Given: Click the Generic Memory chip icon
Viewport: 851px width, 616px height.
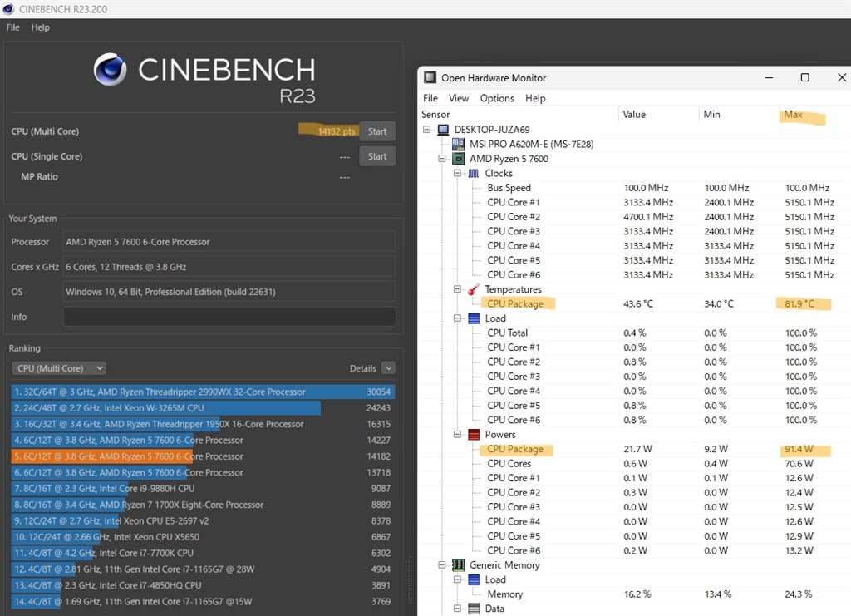Looking at the screenshot, I should pyautogui.click(x=459, y=565).
